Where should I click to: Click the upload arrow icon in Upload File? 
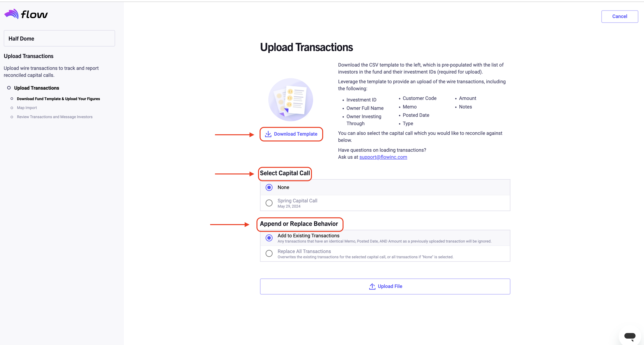pos(372,286)
